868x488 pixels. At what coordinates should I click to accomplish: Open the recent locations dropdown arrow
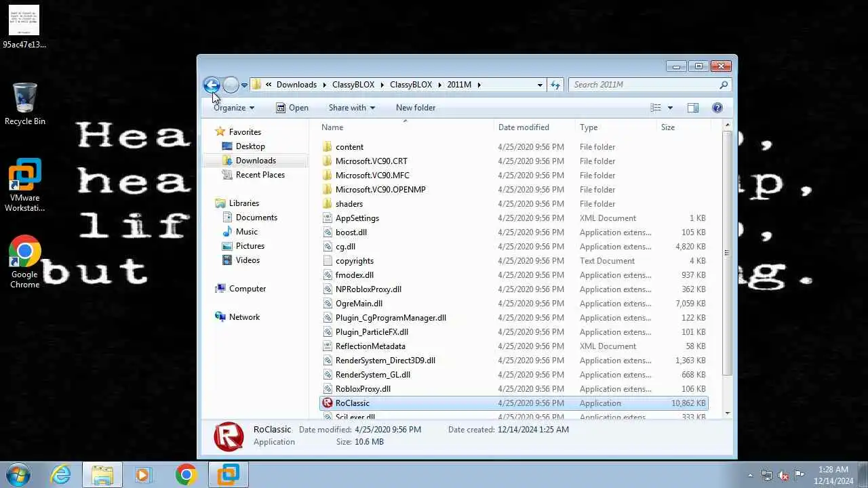click(x=244, y=85)
